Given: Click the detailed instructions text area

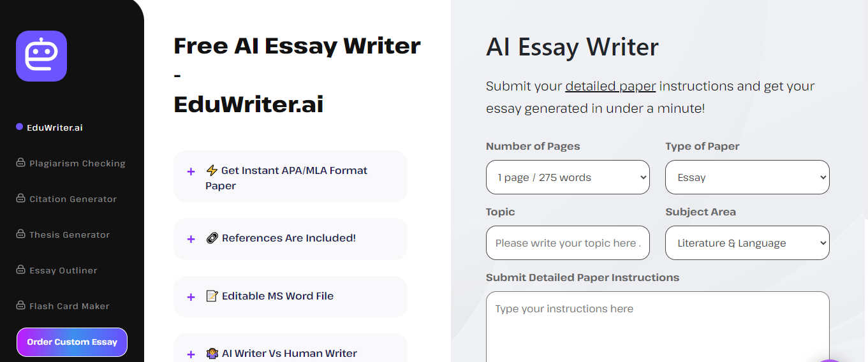Looking at the screenshot, I should 658,327.
